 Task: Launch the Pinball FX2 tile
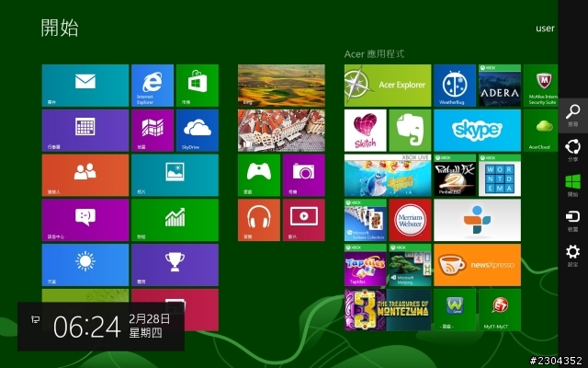point(455,175)
